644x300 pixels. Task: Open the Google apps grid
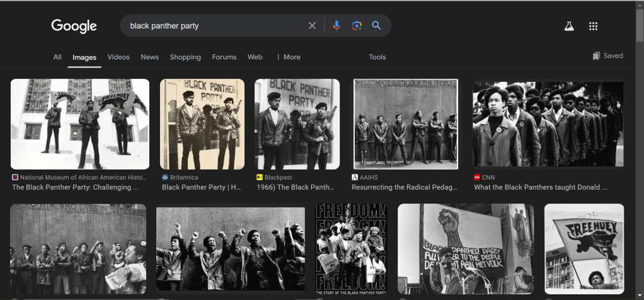[592, 26]
